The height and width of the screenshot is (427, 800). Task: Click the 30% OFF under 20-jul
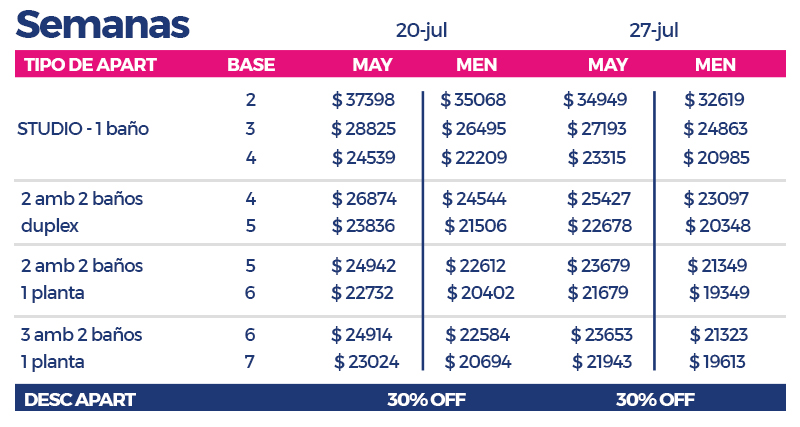pyautogui.click(x=426, y=399)
